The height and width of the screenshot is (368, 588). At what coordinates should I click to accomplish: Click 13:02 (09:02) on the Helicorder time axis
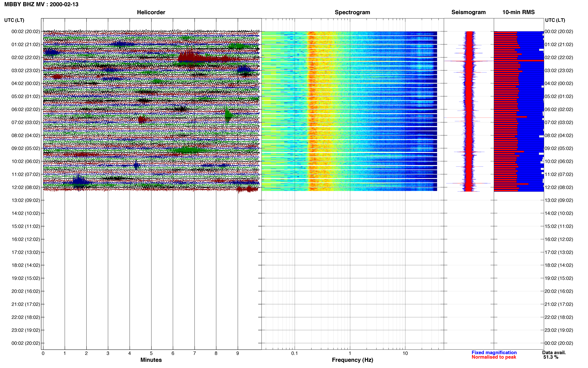click(26, 200)
